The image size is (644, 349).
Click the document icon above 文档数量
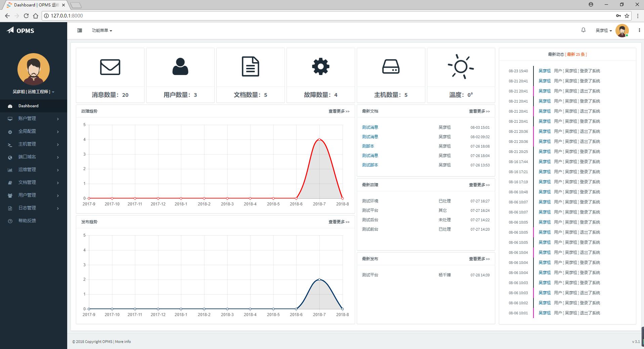251,67
